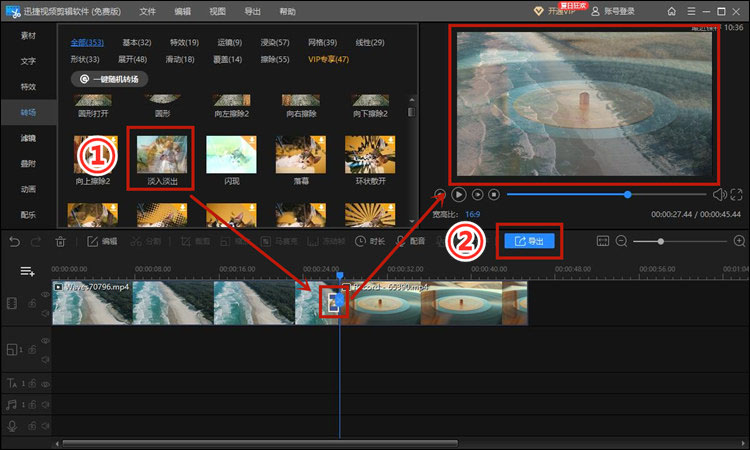Open the hamburger menu in title bar
Image resolution: width=750 pixels, height=450 pixels.
tap(691, 11)
